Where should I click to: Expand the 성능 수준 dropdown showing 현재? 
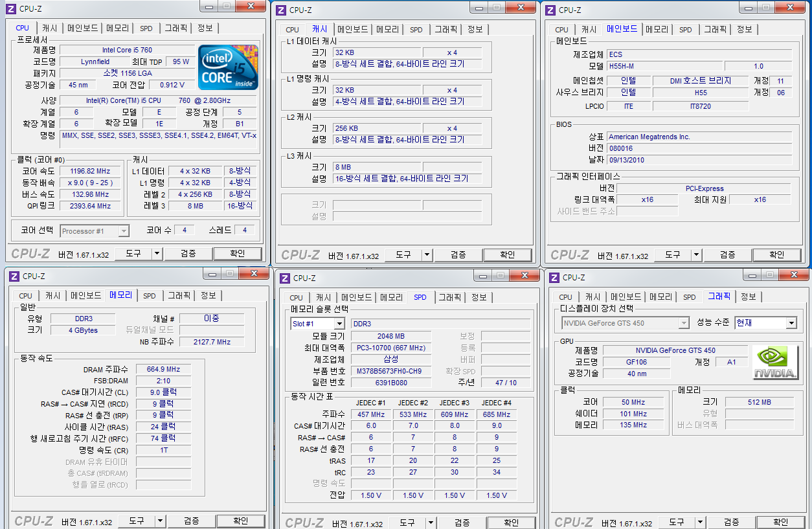(x=791, y=322)
